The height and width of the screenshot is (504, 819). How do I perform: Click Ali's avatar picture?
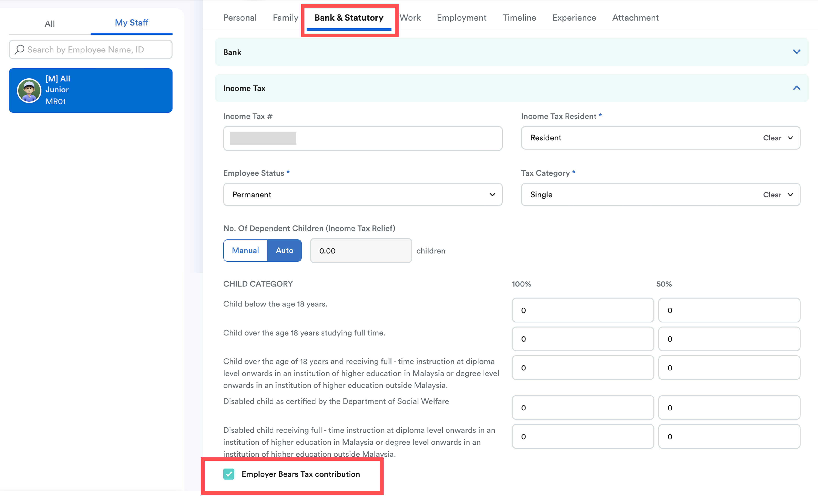coord(29,90)
